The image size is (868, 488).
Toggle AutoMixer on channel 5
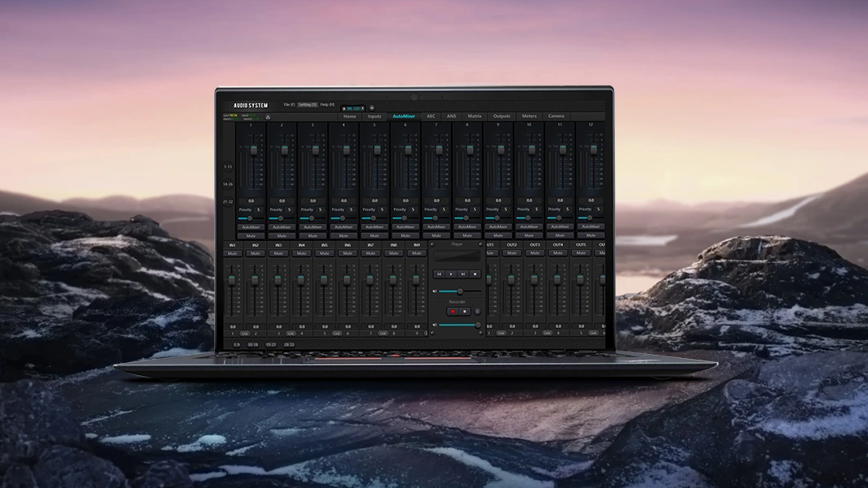click(375, 227)
